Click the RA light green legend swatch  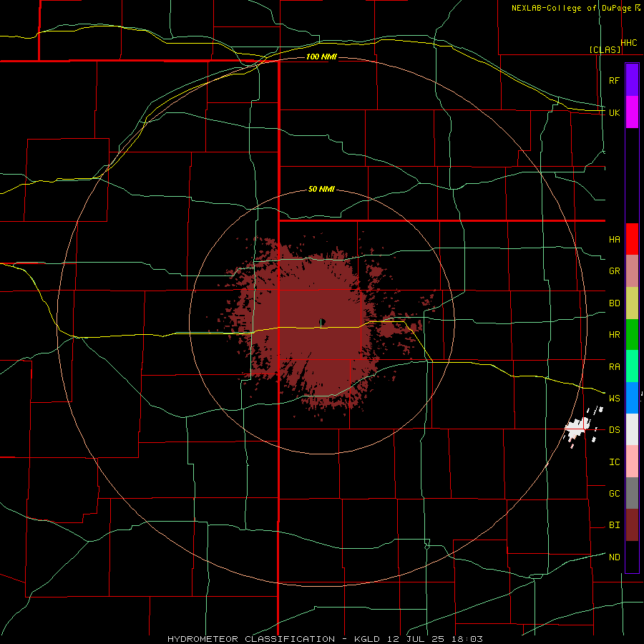tap(632, 366)
